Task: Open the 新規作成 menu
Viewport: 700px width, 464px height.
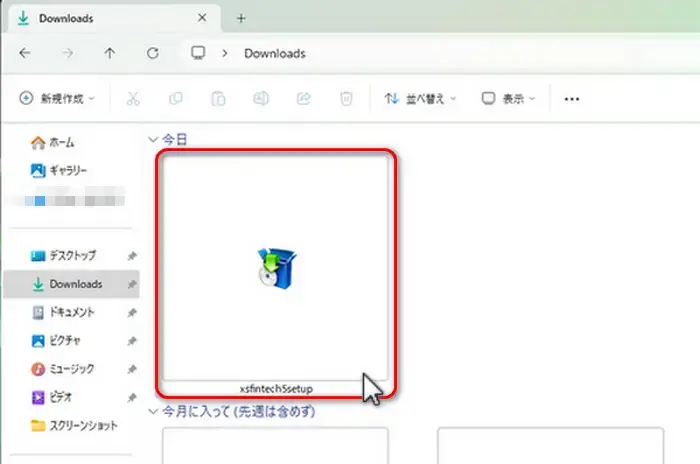Action: click(57, 98)
